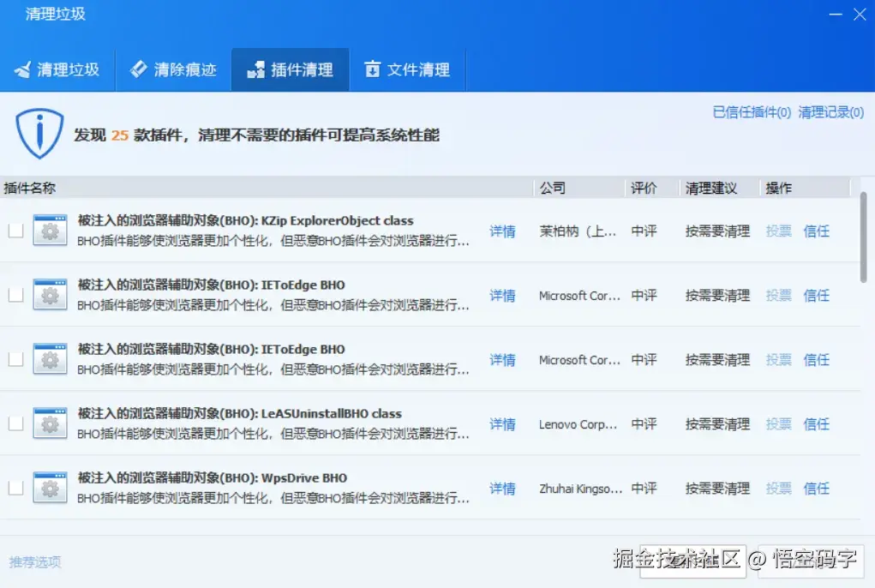This screenshot has height=588, width=875.
Task: Click the WpsDrive BHO plugin icon
Action: pos(49,487)
